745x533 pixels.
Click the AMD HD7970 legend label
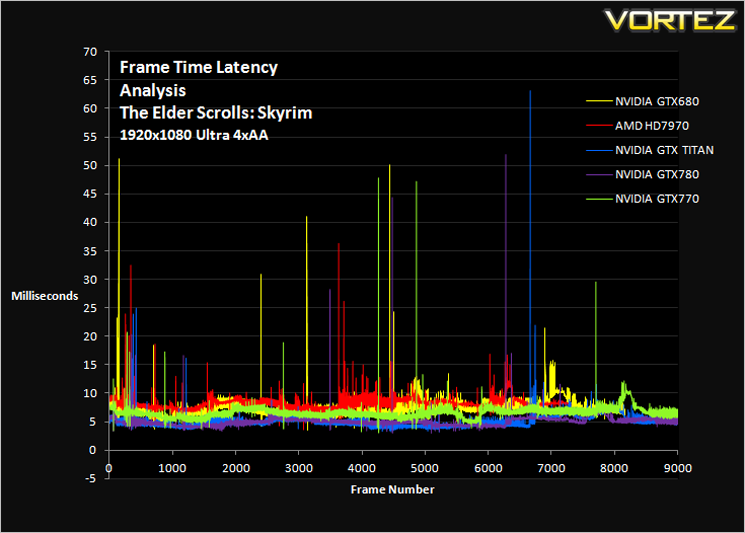pos(652,126)
